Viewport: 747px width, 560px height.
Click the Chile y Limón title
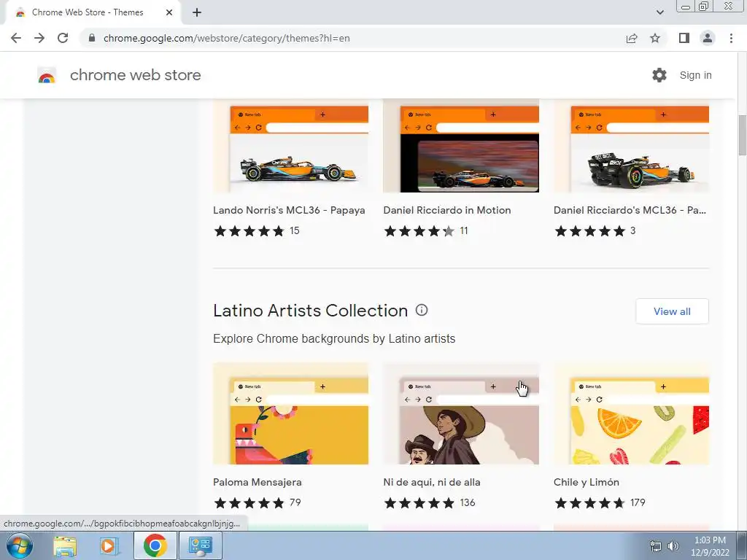pos(587,482)
